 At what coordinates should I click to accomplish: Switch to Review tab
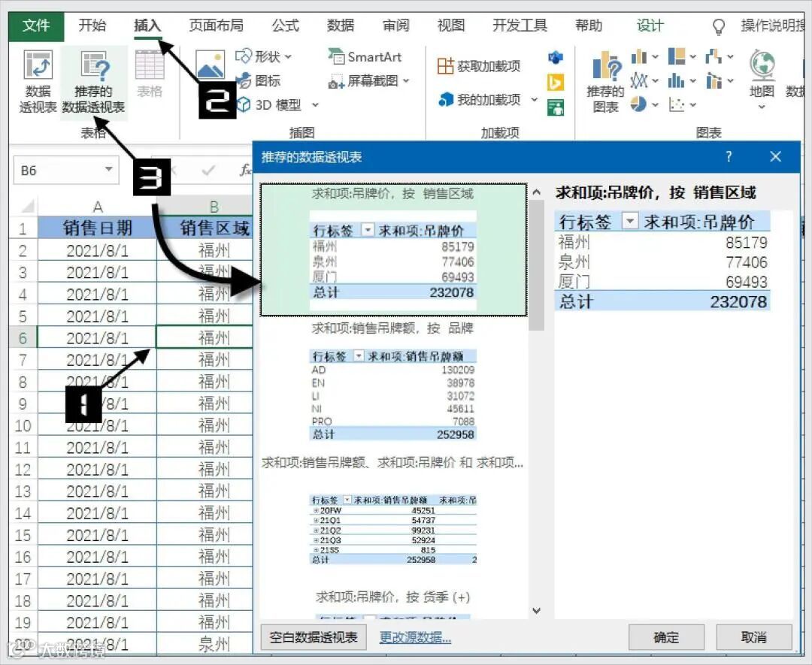395,26
